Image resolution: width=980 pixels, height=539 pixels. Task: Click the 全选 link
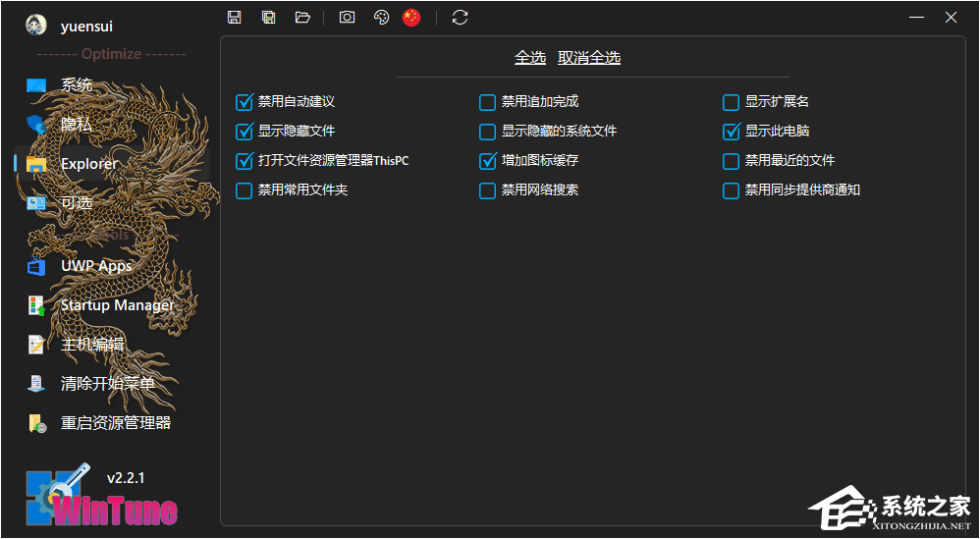530,58
